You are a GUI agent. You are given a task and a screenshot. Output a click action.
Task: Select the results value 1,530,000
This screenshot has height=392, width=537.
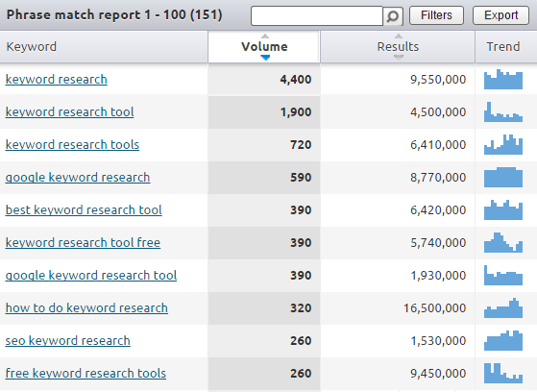tap(438, 341)
